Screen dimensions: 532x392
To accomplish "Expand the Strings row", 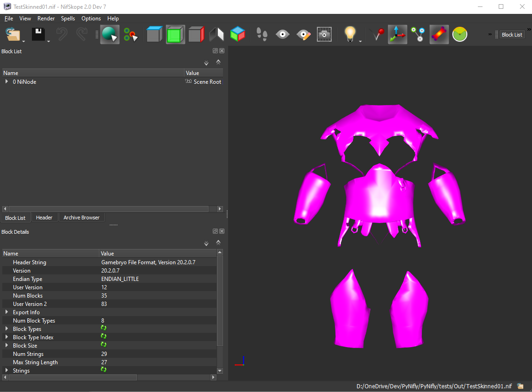I will pos(6,370).
